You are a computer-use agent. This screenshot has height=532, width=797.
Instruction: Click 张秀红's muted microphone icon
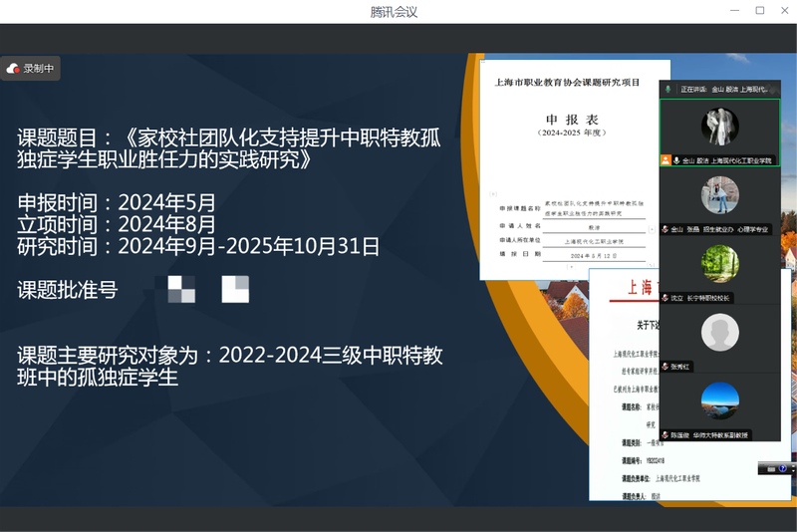point(665,367)
